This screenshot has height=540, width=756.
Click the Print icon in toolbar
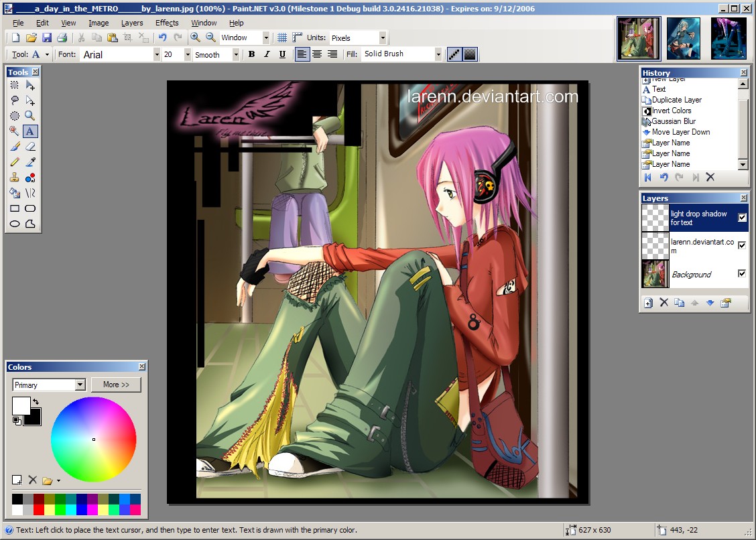click(62, 38)
